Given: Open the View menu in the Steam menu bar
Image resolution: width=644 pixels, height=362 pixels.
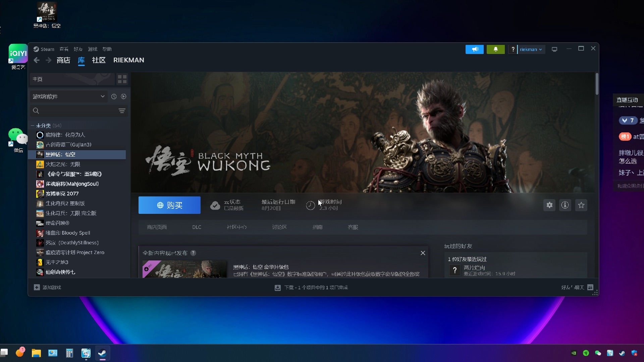Looking at the screenshot, I should point(64,49).
